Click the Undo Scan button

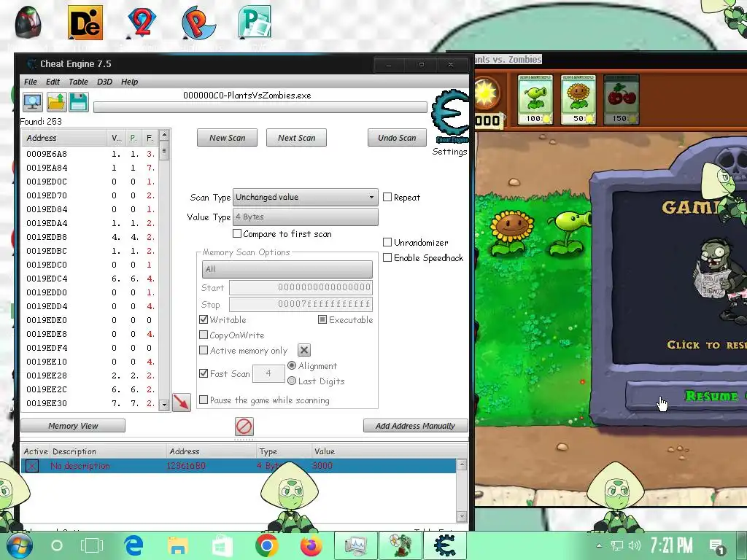[x=397, y=138]
